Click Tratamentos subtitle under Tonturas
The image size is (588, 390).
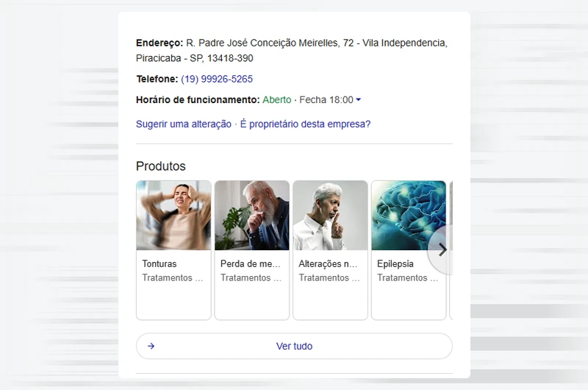click(x=172, y=277)
